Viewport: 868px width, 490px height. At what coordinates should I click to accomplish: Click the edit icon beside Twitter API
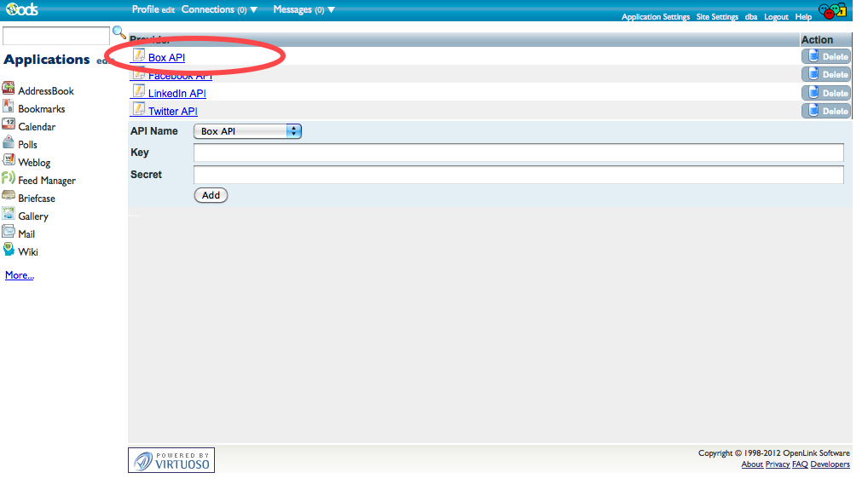click(139, 110)
